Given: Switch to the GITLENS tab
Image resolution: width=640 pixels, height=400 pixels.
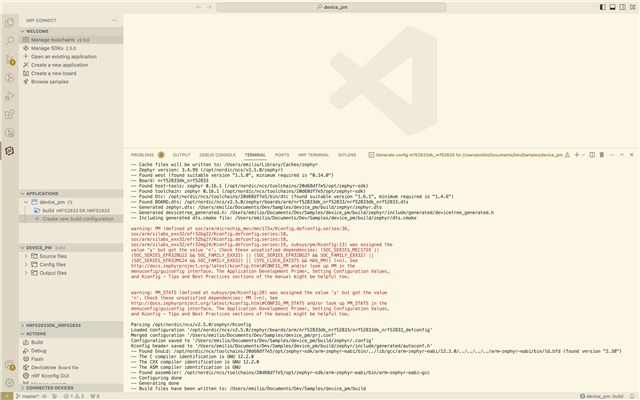Looking at the screenshot, I should [347, 155].
